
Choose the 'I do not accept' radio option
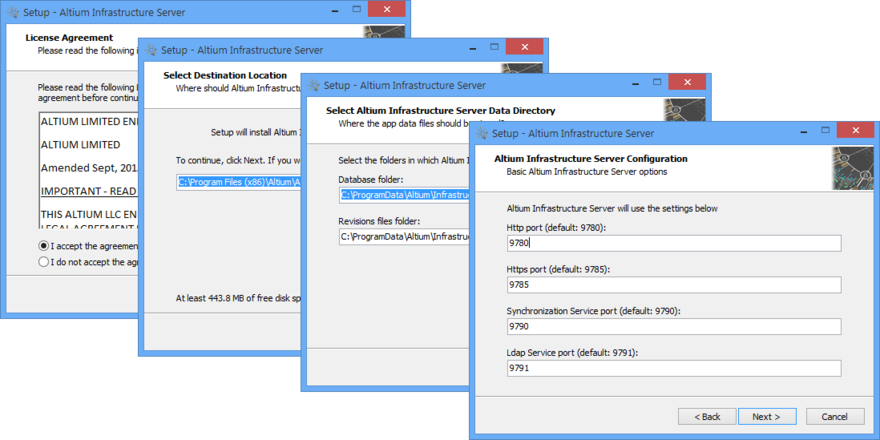coord(44,262)
